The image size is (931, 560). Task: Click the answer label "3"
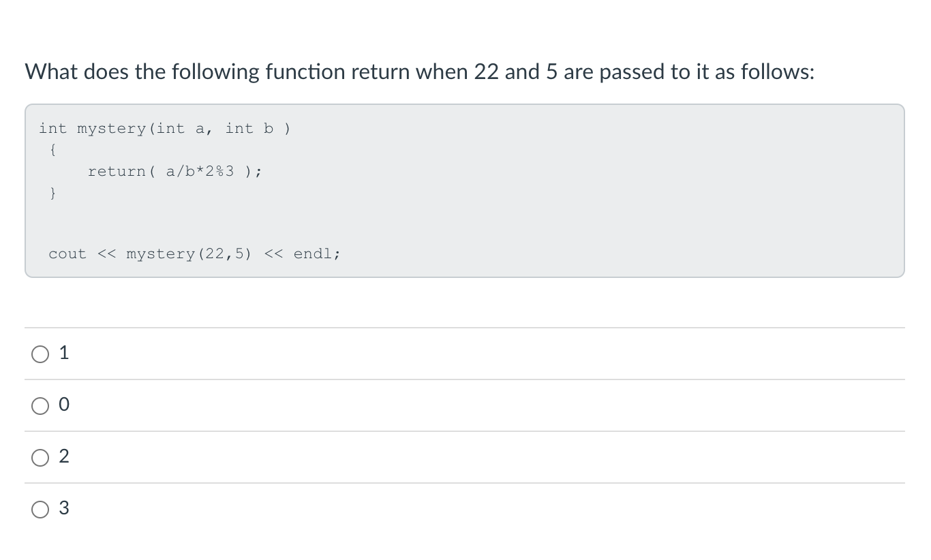click(x=64, y=508)
